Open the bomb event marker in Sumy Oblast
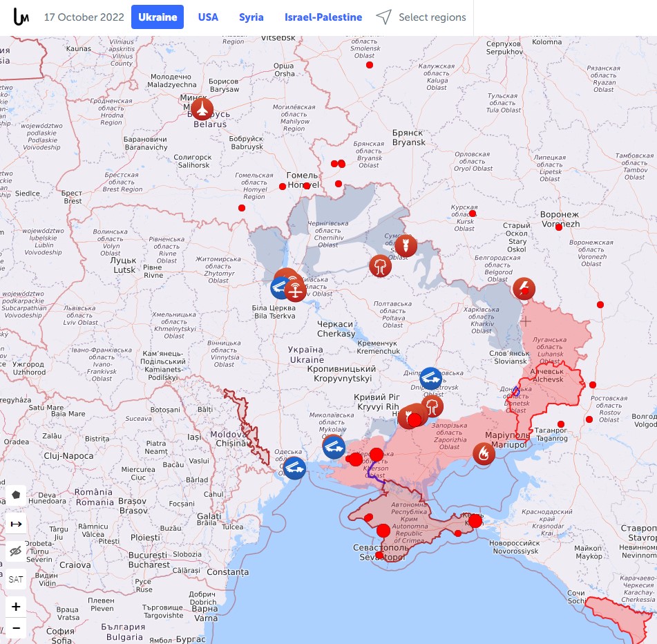The height and width of the screenshot is (644, 657). coord(406,245)
